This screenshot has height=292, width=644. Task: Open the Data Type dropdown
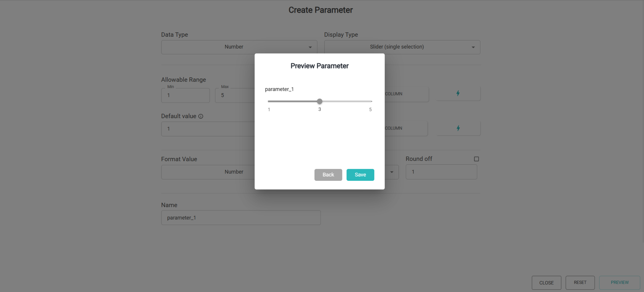click(239, 47)
